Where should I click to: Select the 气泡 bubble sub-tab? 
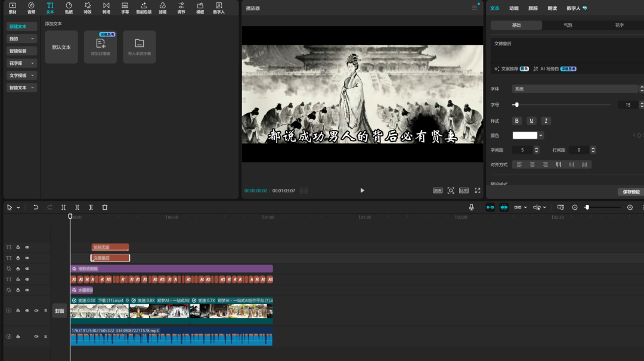coord(568,26)
